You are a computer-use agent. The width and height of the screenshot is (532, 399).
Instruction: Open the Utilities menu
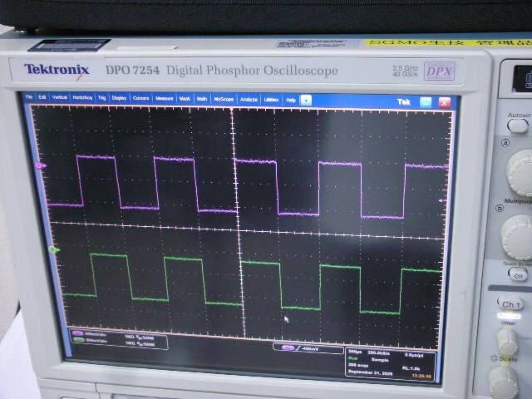[x=271, y=100]
